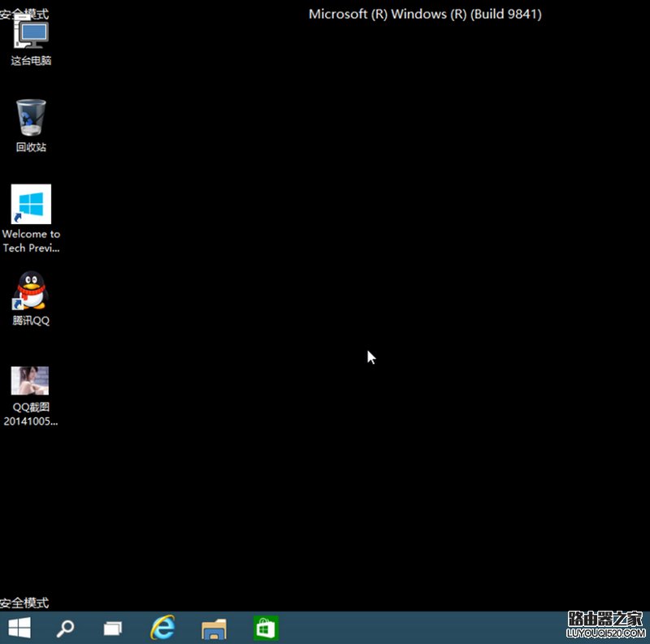
Task: Open the Windows Store from the taskbar
Action: (265, 628)
